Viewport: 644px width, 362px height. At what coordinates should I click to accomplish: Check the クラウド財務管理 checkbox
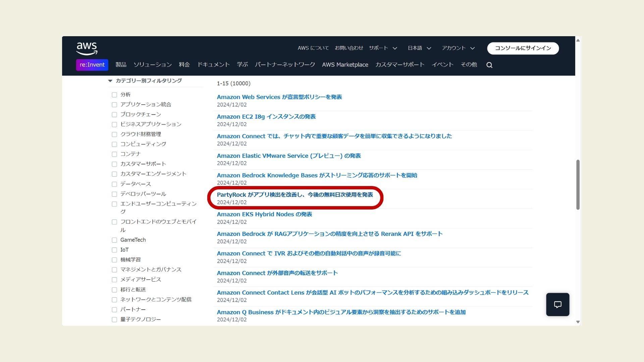114,134
